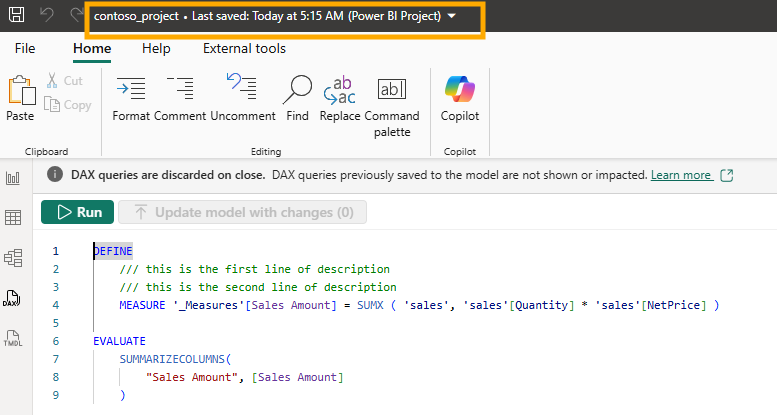Click the Redo arrow icon

[x=76, y=14]
